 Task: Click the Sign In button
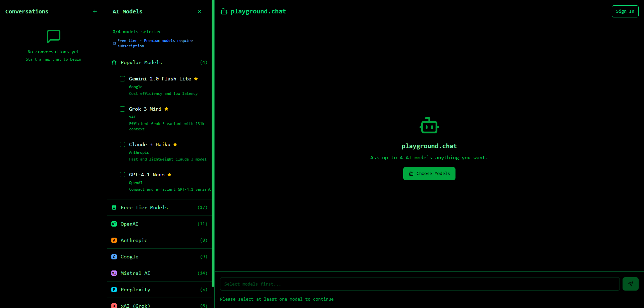point(625,11)
